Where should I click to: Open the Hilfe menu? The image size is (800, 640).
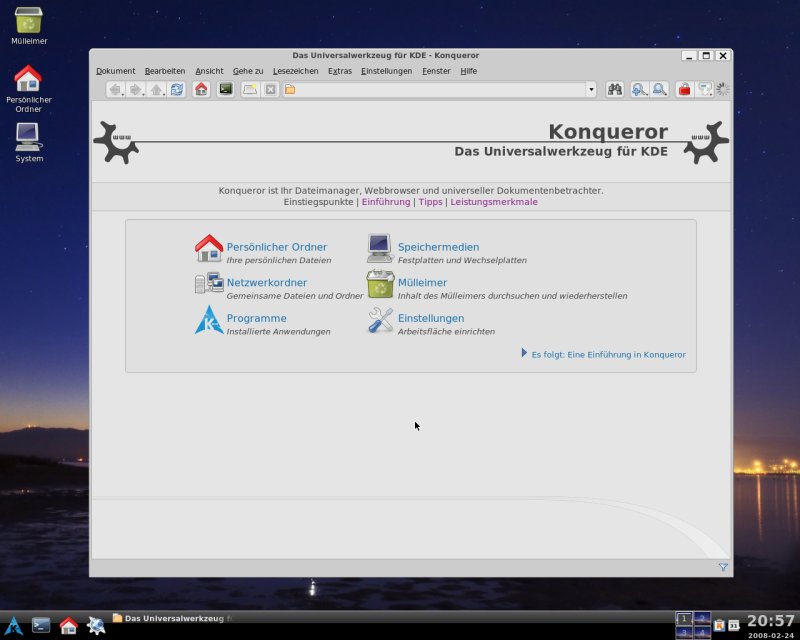[468, 71]
